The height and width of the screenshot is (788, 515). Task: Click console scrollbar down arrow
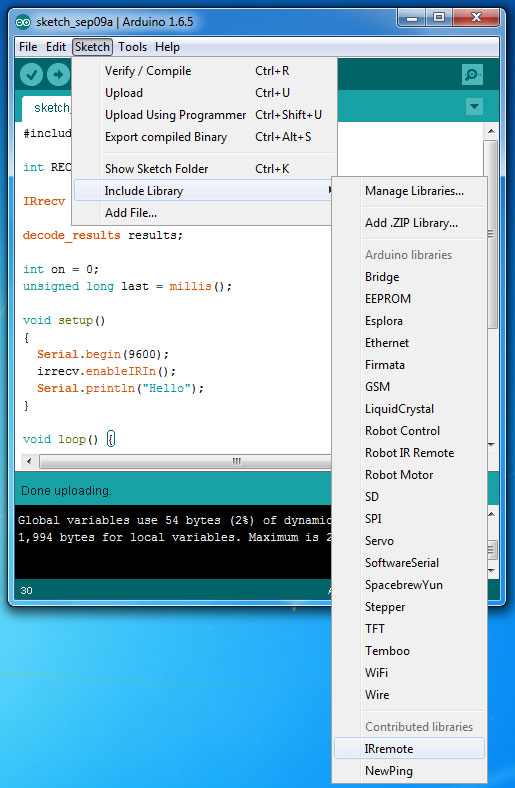tap(491, 571)
